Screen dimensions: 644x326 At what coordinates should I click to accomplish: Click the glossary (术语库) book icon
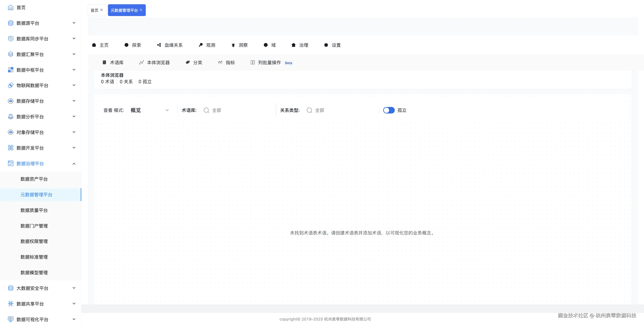tap(104, 62)
